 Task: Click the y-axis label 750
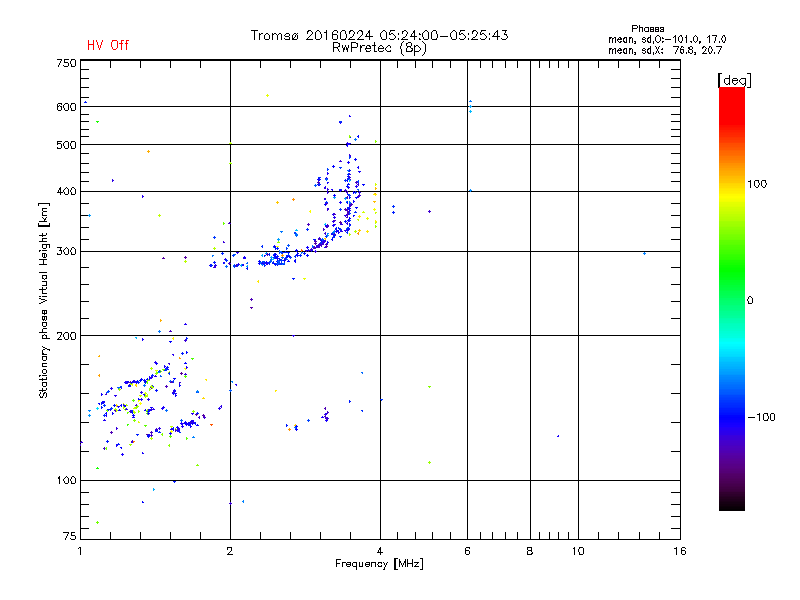(66, 63)
